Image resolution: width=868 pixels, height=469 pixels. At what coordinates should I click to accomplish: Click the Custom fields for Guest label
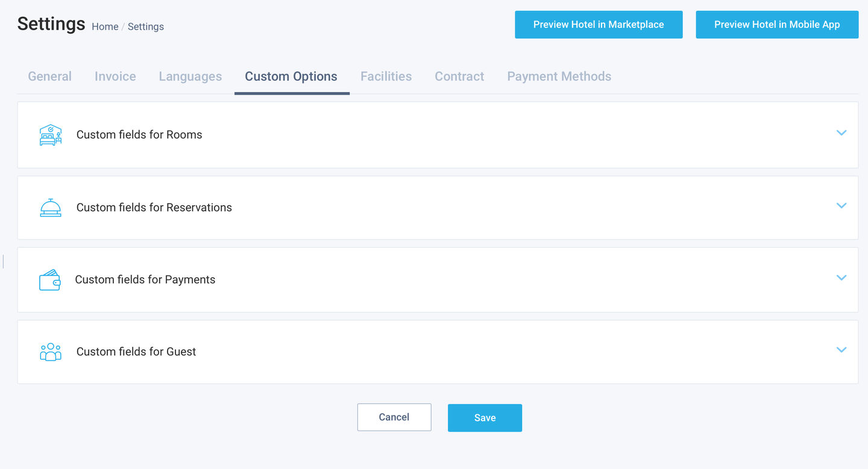[136, 351]
